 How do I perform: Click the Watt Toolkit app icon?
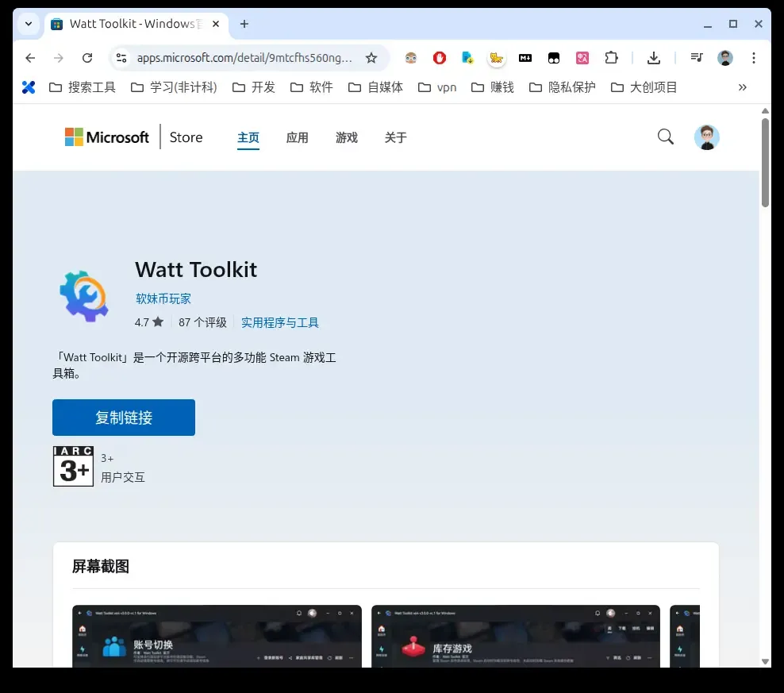(83, 294)
